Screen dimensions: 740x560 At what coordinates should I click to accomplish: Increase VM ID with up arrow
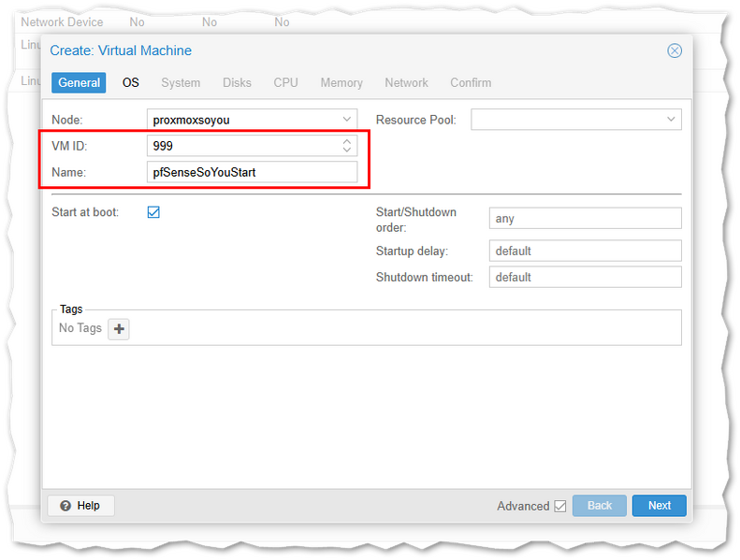(347, 141)
